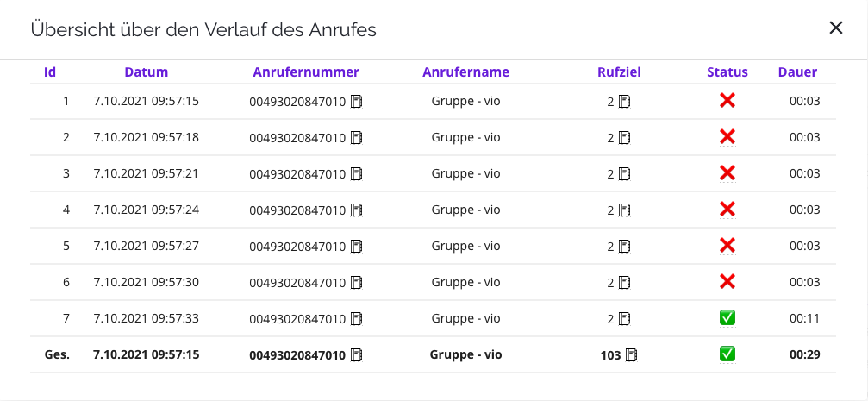Image resolution: width=868 pixels, height=401 pixels.
Task: Click phonebook icon next to Rufziel 103
Action: tap(632, 355)
